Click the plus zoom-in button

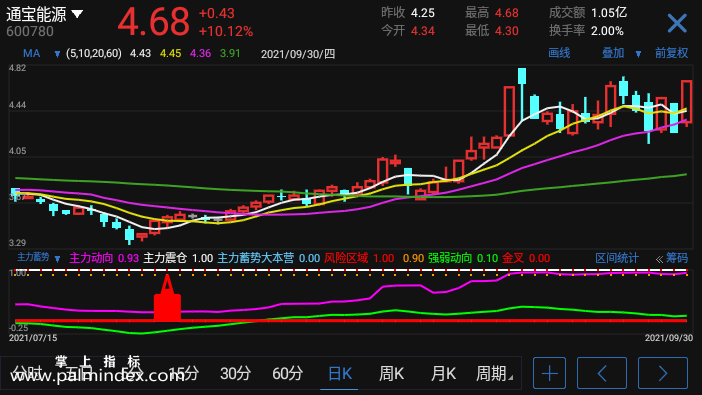[549, 373]
